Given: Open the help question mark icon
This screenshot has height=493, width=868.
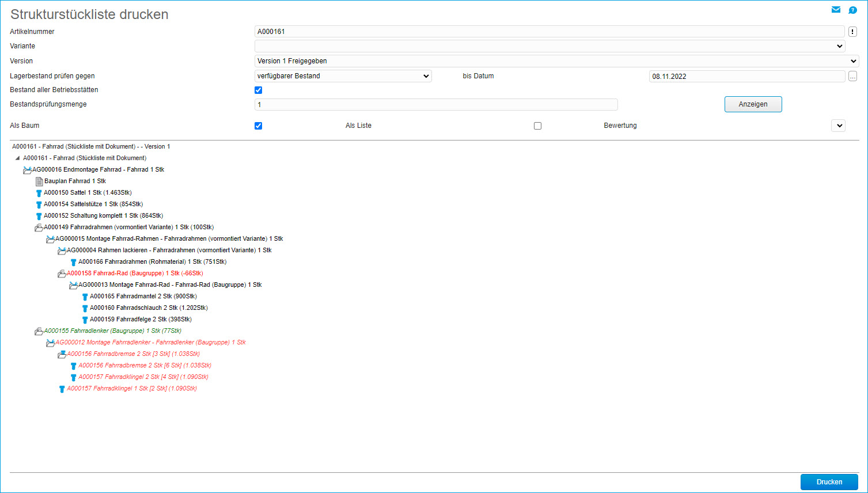Looking at the screenshot, I should coord(852,10).
